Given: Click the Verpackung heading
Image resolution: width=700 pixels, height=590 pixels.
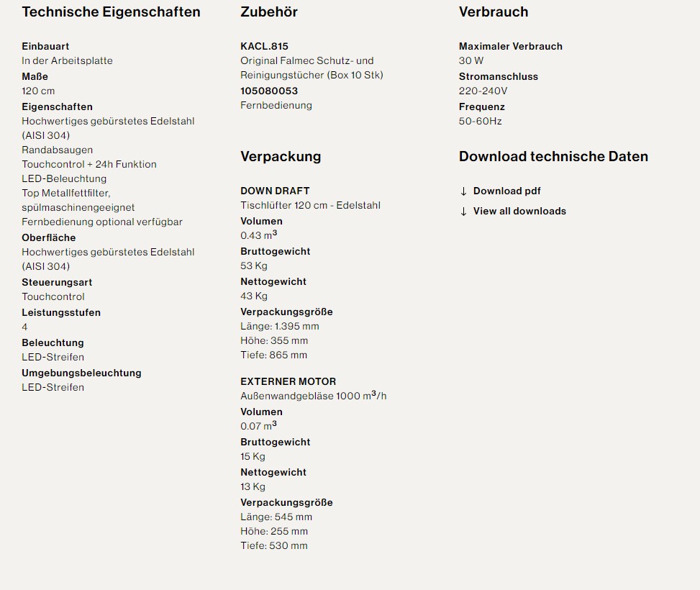Looking at the screenshot, I should pyautogui.click(x=281, y=157).
